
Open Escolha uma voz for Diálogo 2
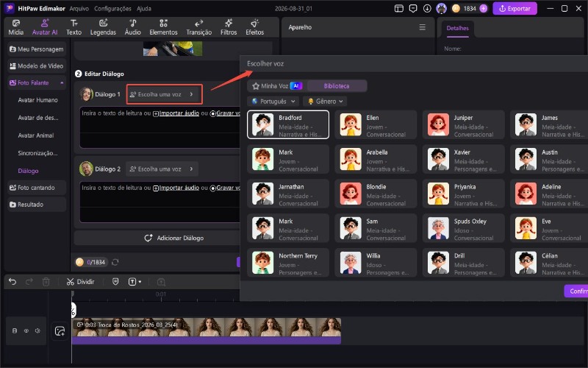pos(162,169)
